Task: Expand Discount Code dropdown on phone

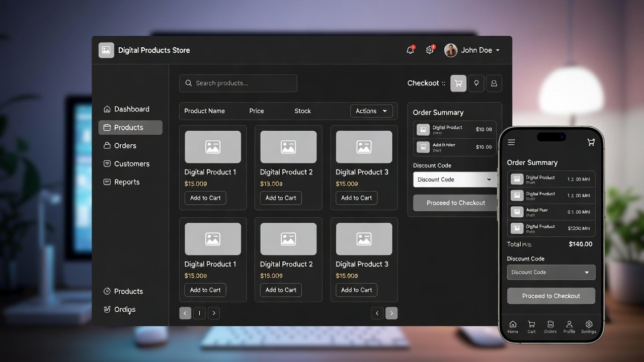Action: [x=551, y=273]
